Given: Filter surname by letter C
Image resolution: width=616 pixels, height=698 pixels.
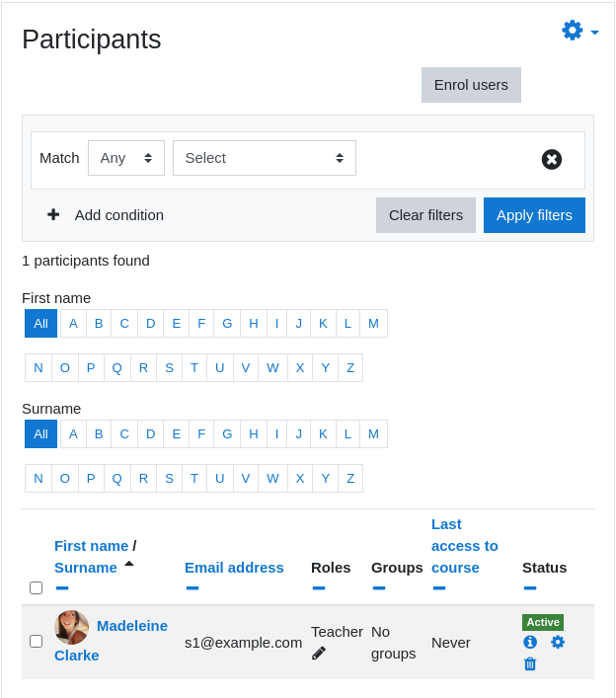Looking at the screenshot, I should point(124,434).
